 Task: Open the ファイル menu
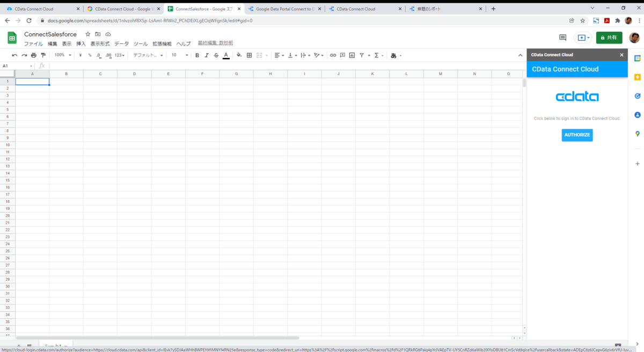point(33,44)
